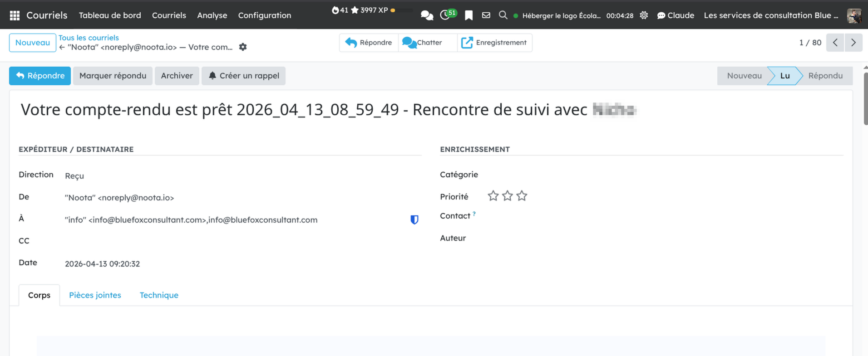The image size is (868, 356).
Task: Click the Marquer répondu button
Action: tap(113, 76)
